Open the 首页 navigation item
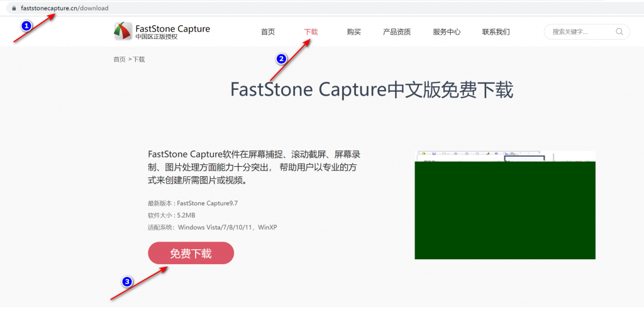This screenshot has height=319, width=644. pos(268,31)
